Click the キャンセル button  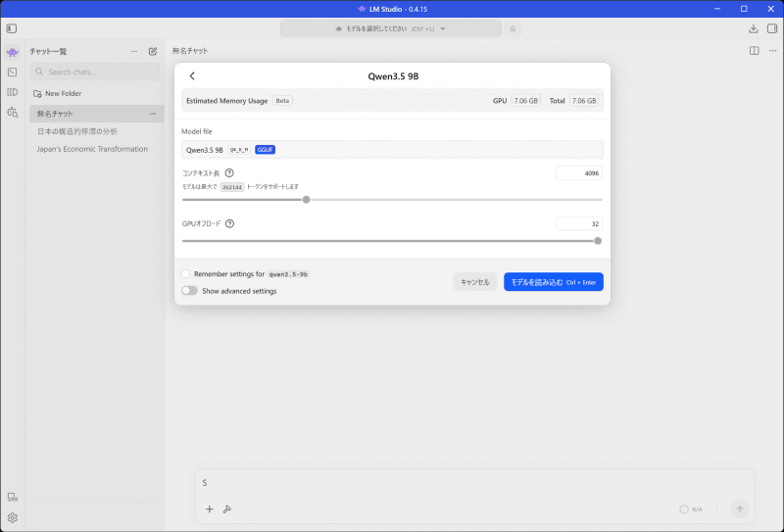pyautogui.click(x=475, y=282)
